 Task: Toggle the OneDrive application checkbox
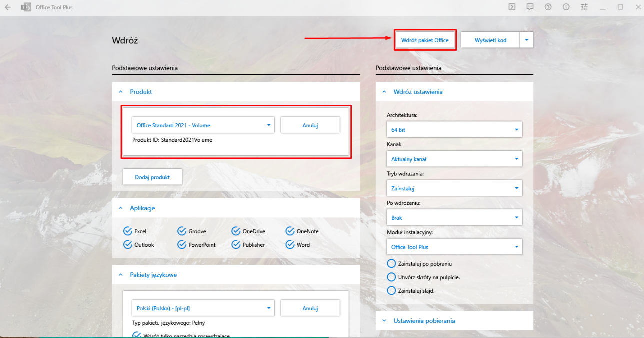pos(236,231)
